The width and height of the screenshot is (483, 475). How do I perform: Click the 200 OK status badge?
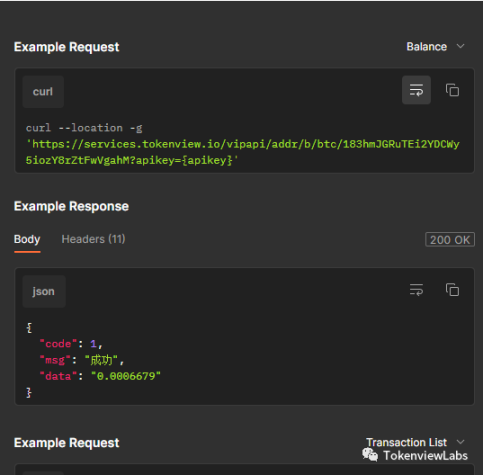tap(450, 240)
